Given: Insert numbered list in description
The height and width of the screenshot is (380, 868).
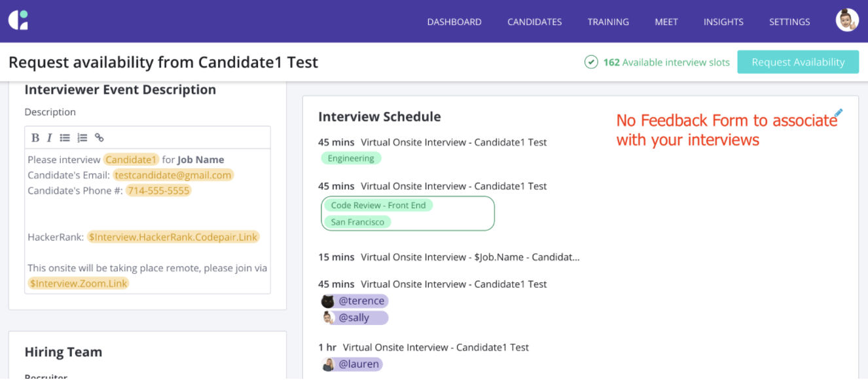Looking at the screenshot, I should tap(82, 138).
